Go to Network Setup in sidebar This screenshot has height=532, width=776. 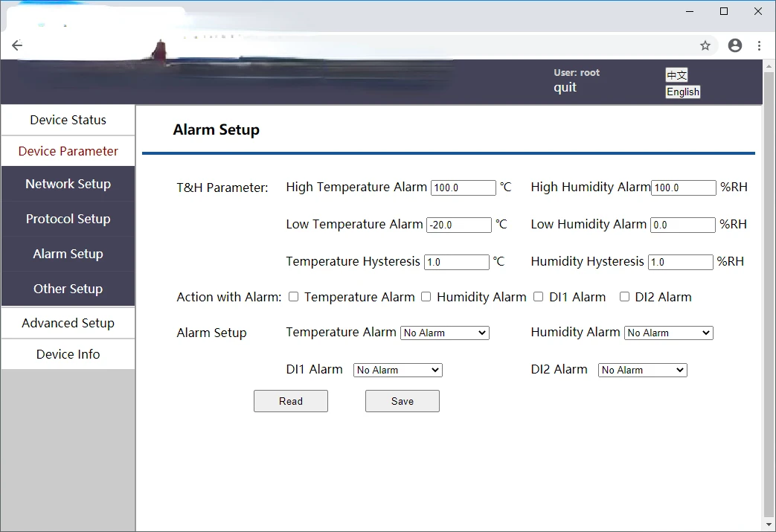click(x=68, y=184)
